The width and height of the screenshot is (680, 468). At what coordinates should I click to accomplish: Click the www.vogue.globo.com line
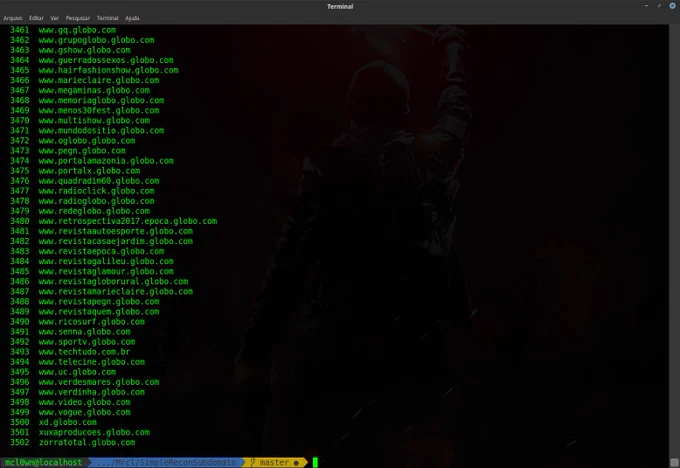click(x=85, y=412)
